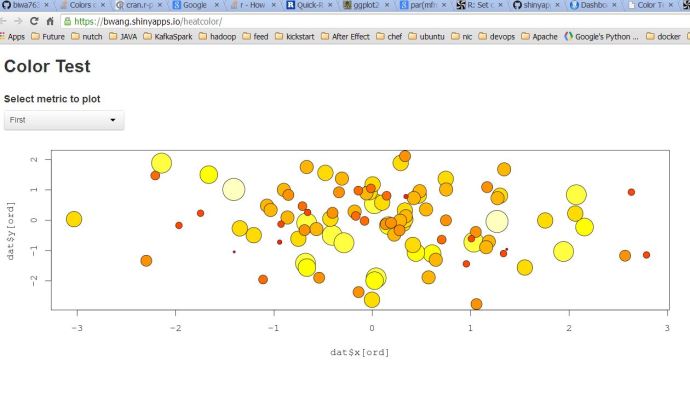Expand the devops bookmark folder
Screen dimensions: 690x400
pos(499,36)
